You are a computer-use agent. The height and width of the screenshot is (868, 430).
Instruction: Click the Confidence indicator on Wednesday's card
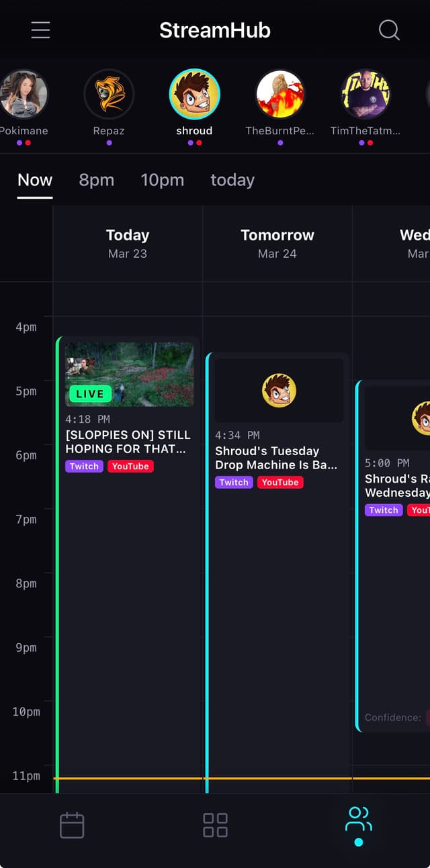(x=396, y=717)
